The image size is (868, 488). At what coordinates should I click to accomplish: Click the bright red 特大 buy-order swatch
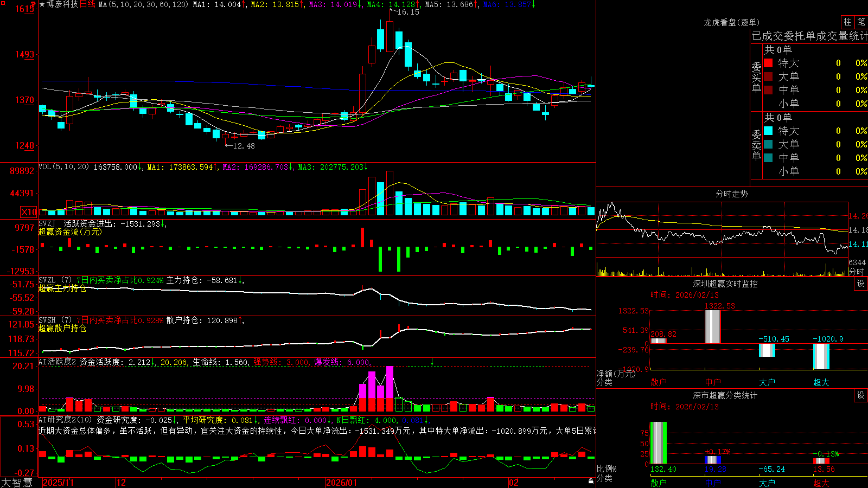[768, 63]
